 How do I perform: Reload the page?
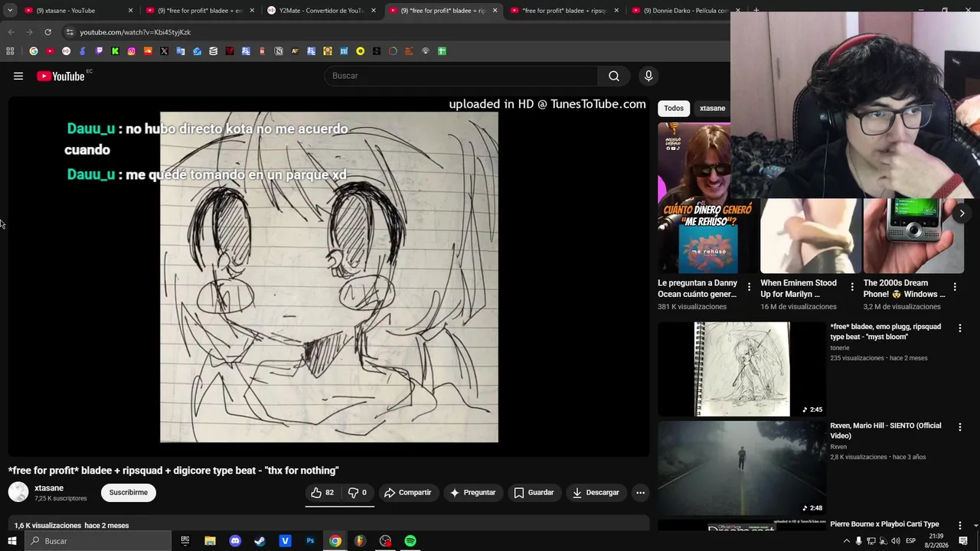tap(47, 32)
